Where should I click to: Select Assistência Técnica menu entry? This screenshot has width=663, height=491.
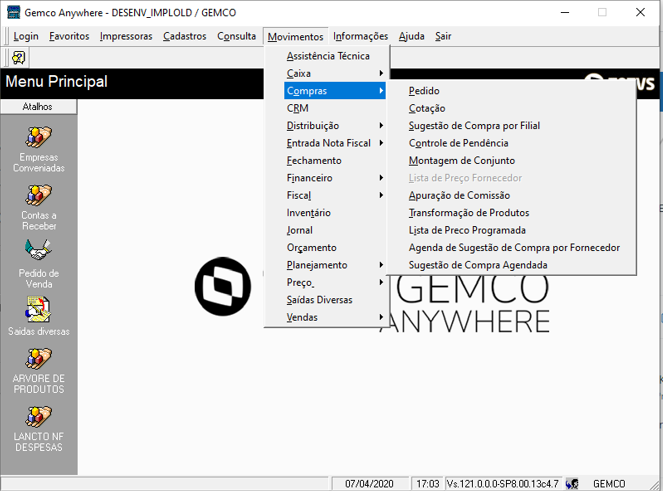coord(328,56)
